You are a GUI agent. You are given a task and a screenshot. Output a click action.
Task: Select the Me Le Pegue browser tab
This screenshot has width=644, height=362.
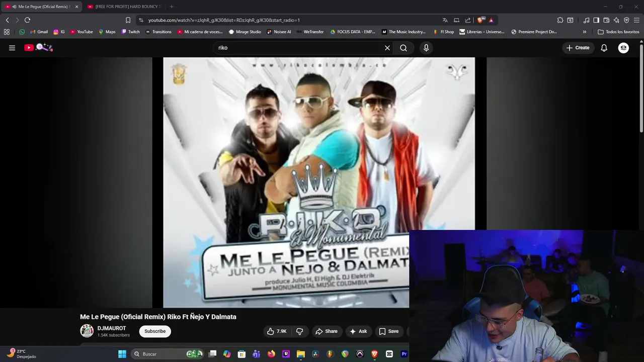coord(40,7)
